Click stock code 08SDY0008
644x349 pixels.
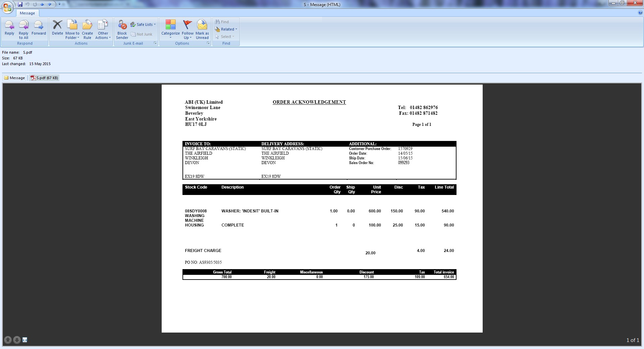pos(196,211)
